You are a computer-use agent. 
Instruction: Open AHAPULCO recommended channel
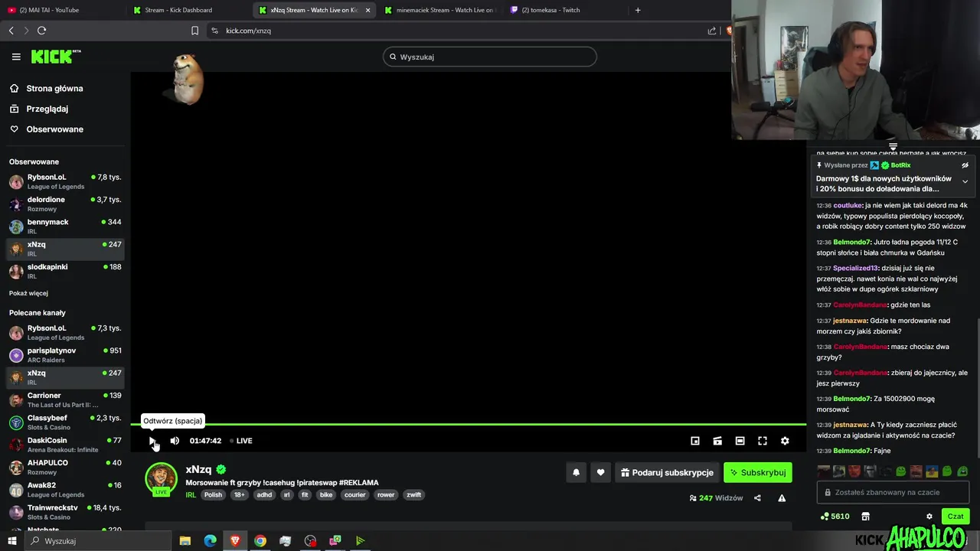pyautogui.click(x=65, y=467)
